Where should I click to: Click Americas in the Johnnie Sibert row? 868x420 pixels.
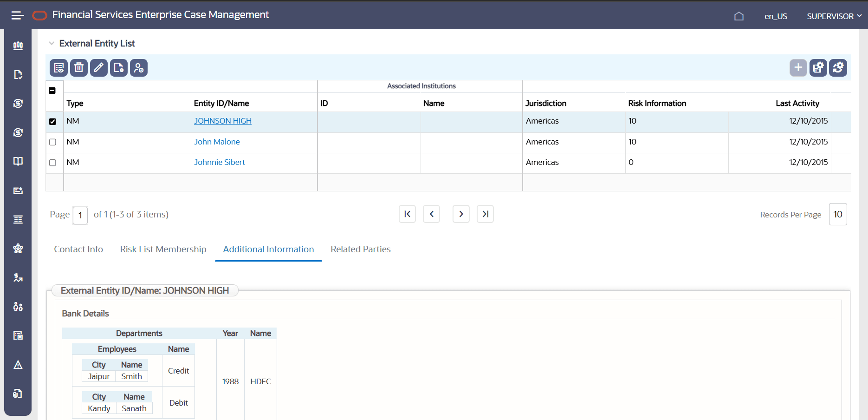pos(542,162)
